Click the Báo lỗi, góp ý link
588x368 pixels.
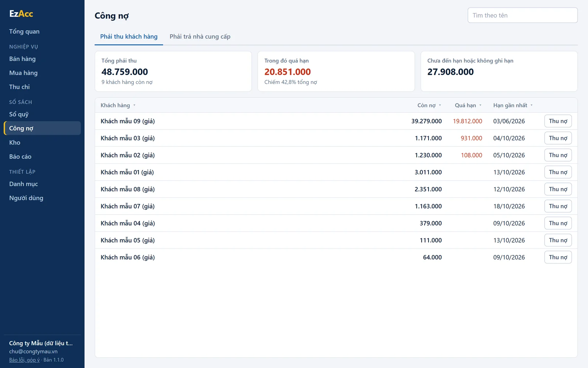24,360
